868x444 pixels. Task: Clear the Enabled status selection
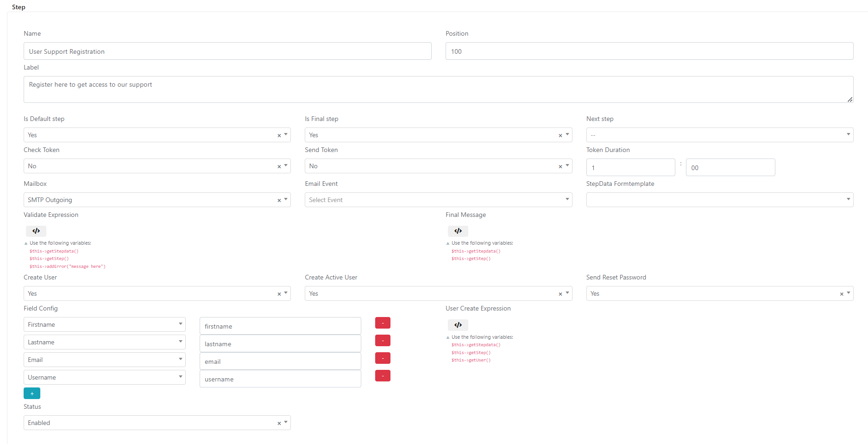point(279,423)
